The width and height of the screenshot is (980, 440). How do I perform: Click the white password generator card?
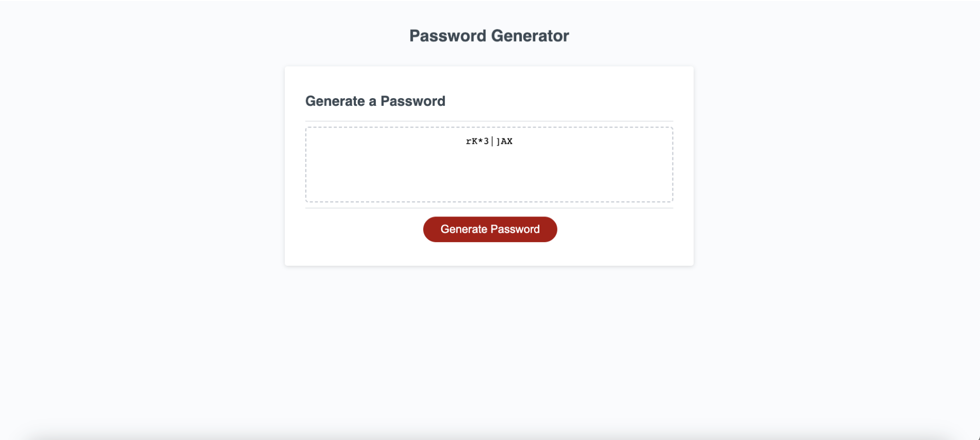tap(488, 252)
